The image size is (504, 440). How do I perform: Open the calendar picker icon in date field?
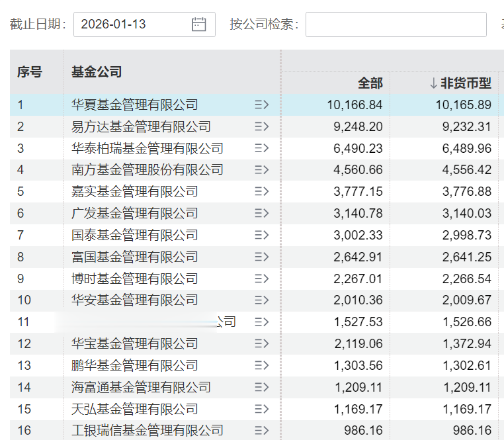pos(198,24)
